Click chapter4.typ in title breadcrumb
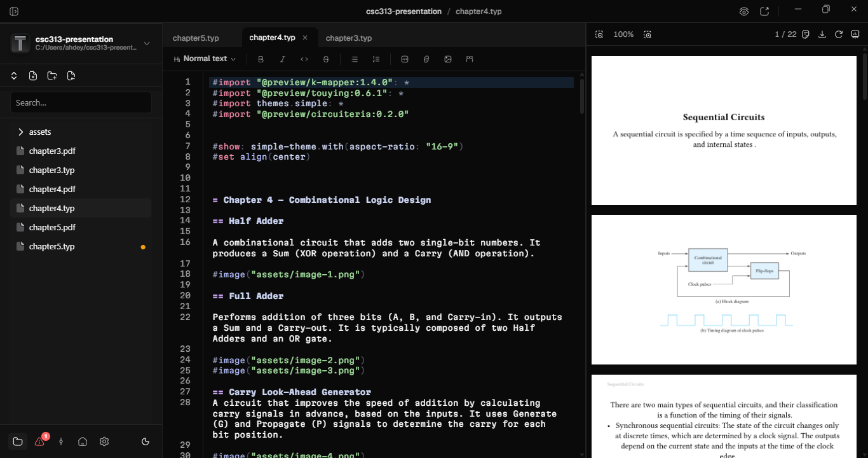This screenshot has width=868, height=458. (478, 11)
